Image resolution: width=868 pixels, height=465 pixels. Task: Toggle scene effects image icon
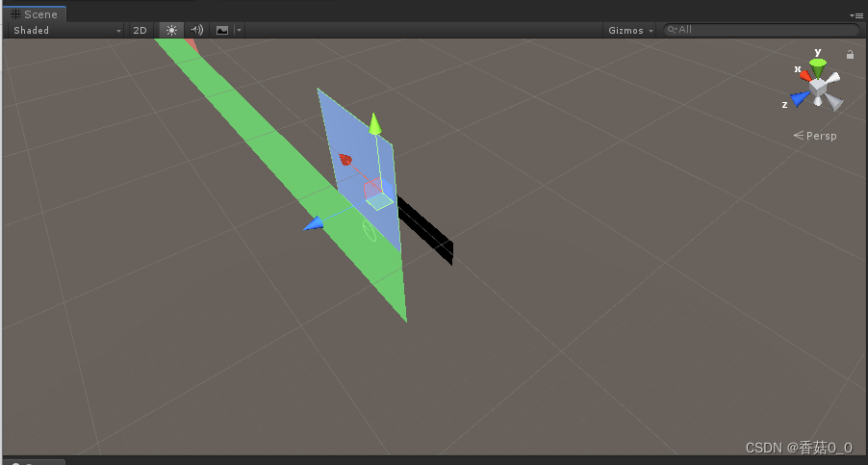pyautogui.click(x=222, y=30)
